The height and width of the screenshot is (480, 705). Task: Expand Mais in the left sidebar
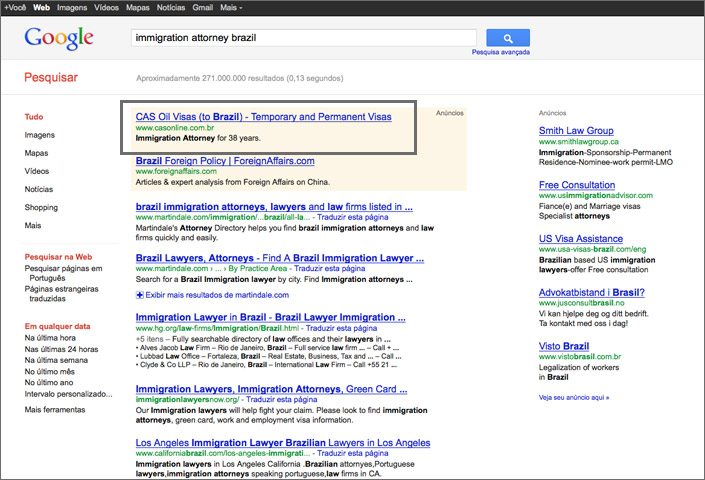click(33, 225)
